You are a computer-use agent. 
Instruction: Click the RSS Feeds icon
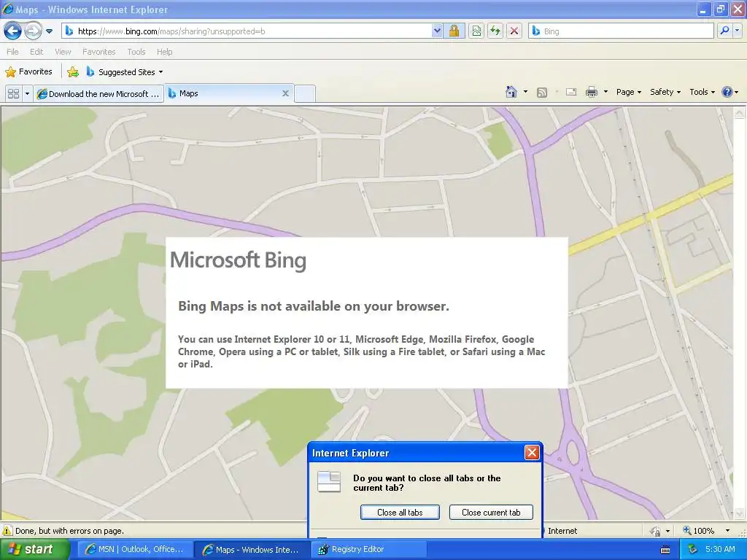(542, 93)
